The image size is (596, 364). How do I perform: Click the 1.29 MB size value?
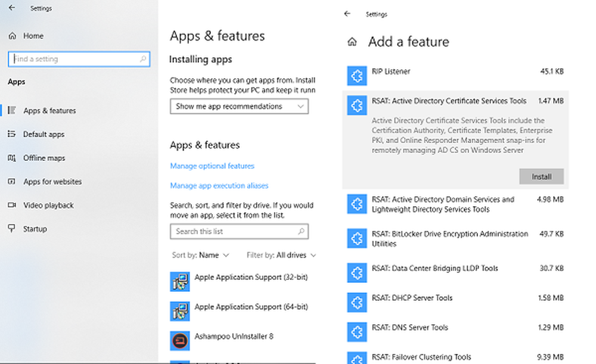pyautogui.click(x=551, y=328)
